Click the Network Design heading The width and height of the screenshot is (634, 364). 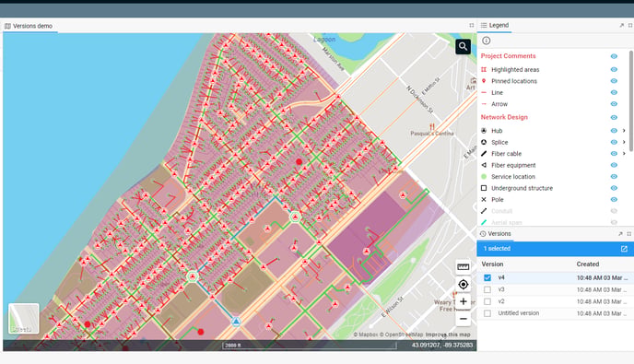click(504, 117)
